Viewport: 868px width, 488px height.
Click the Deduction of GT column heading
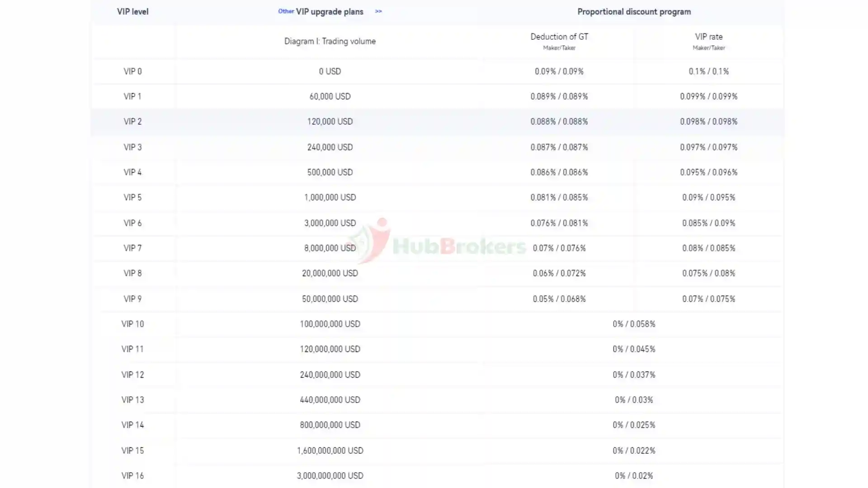(x=559, y=37)
